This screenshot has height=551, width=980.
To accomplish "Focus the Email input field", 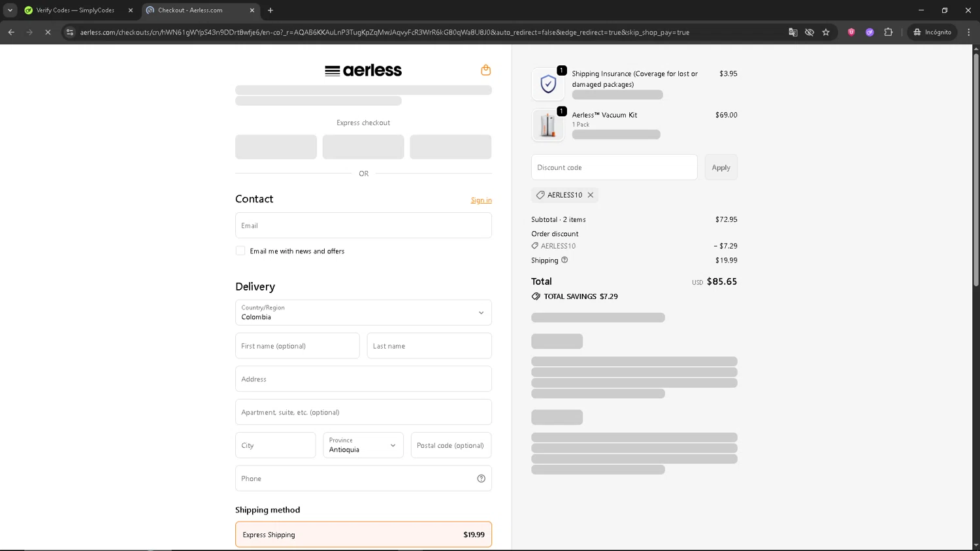I will coord(363,225).
